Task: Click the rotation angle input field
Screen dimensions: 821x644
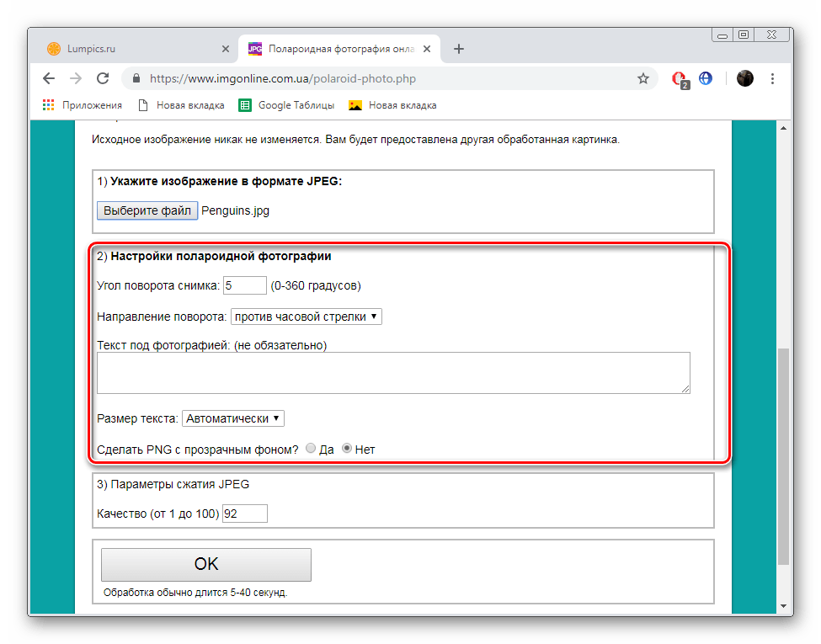Action: pos(244,285)
